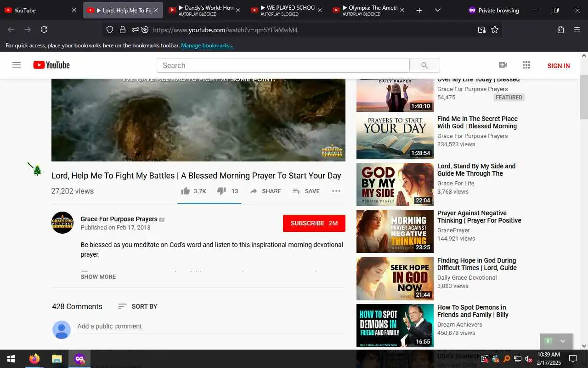This screenshot has height=368, width=588.
Task: Open the YouTube apps grid icon
Action: pyautogui.click(x=526, y=65)
